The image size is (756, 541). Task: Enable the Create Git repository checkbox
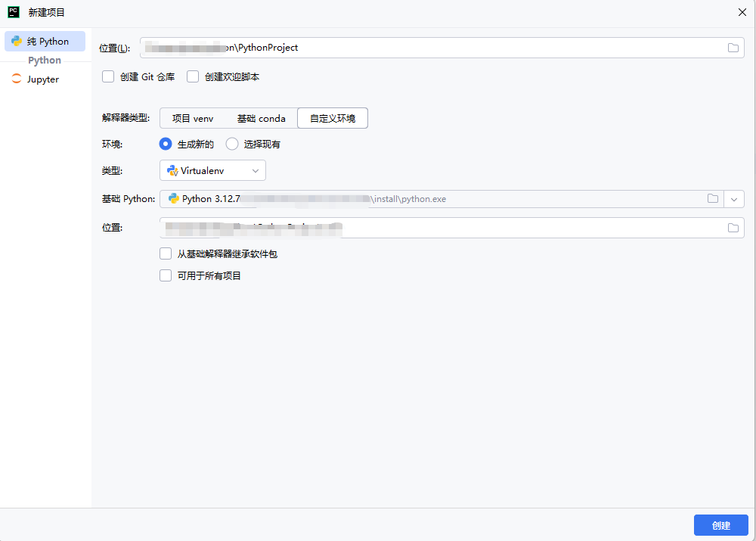[108, 76]
